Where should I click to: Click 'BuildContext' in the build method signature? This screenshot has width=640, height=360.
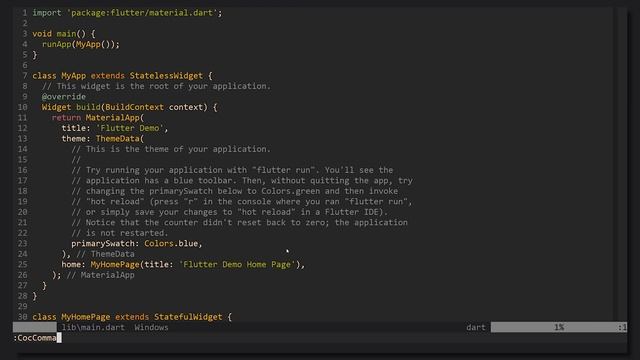coord(134,107)
